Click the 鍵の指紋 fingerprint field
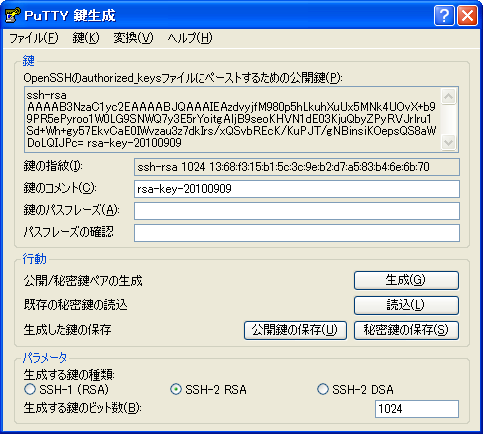 297,167
